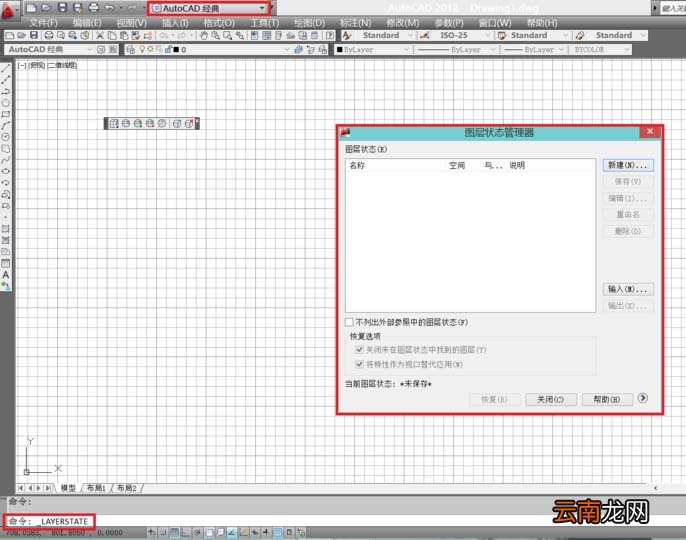Click the Zoom realtime magnifier icon
This screenshot has height=540, width=686.
(215, 35)
